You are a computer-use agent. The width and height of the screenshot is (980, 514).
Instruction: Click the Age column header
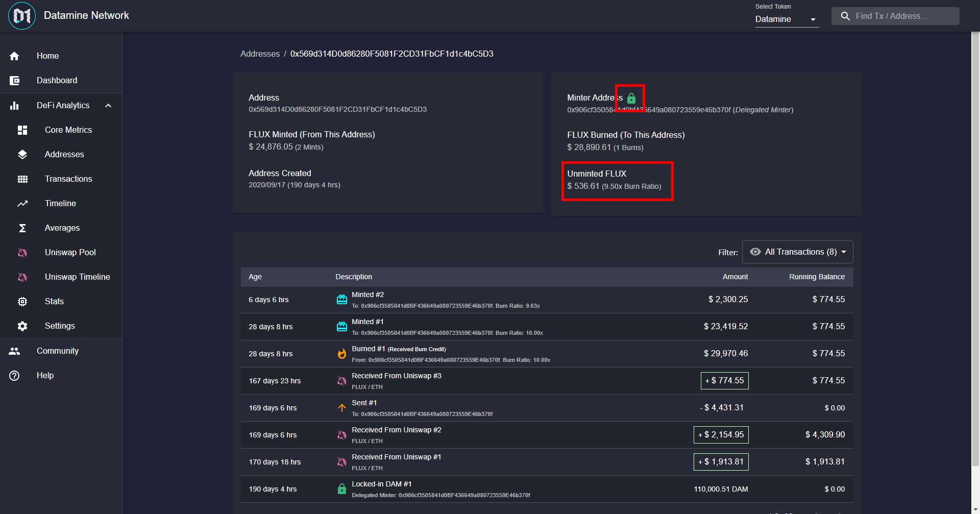(255, 277)
